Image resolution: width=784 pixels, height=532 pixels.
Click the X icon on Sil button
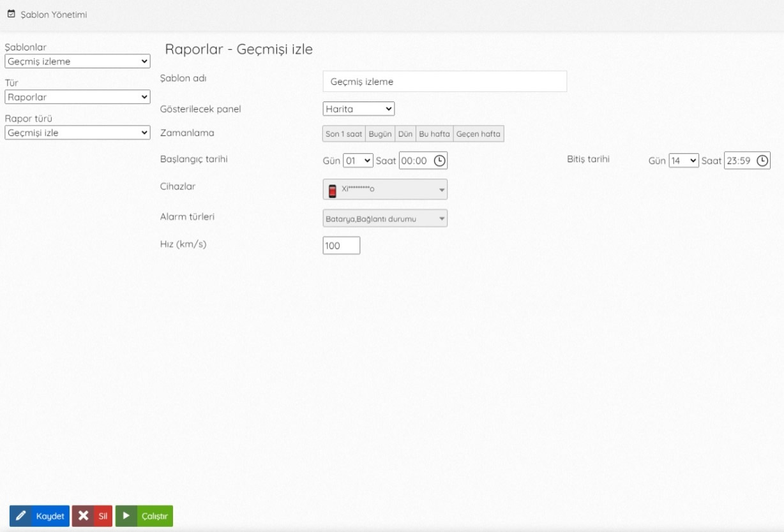pyautogui.click(x=83, y=516)
